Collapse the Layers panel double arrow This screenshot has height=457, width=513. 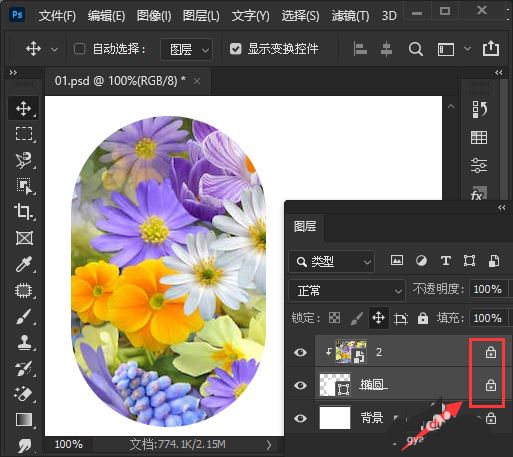point(502,208)
